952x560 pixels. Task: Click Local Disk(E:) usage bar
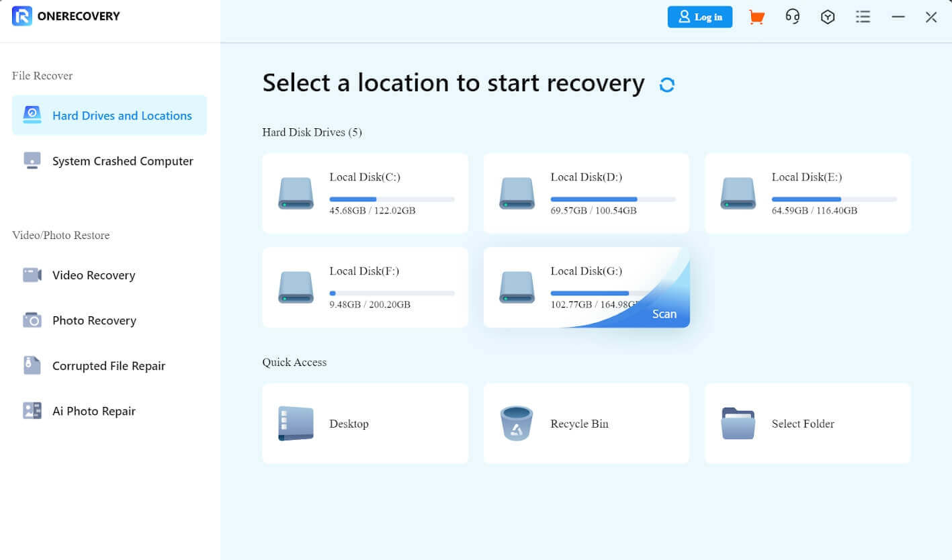tap(834, 199)
